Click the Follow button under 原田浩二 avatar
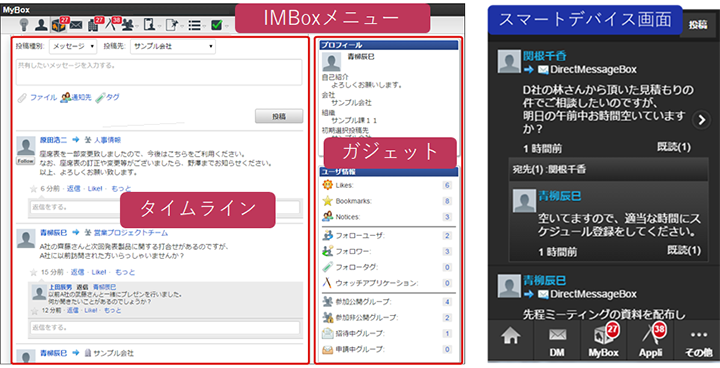 (x=25, y=161)
